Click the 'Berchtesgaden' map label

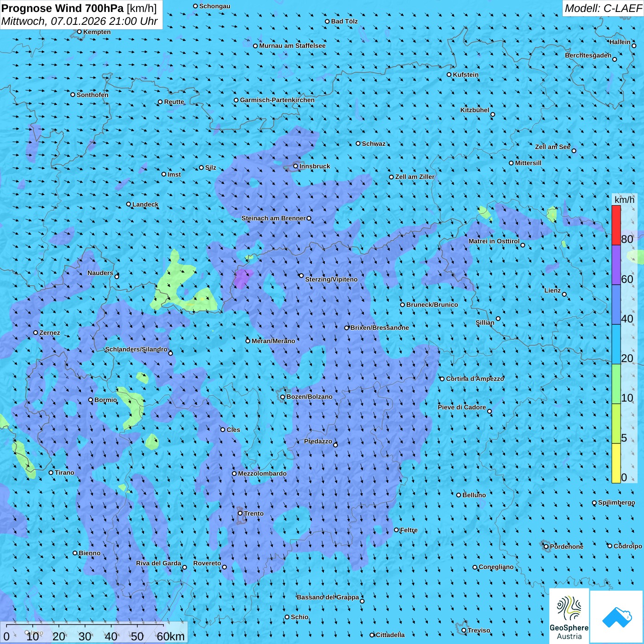(588, 55)
